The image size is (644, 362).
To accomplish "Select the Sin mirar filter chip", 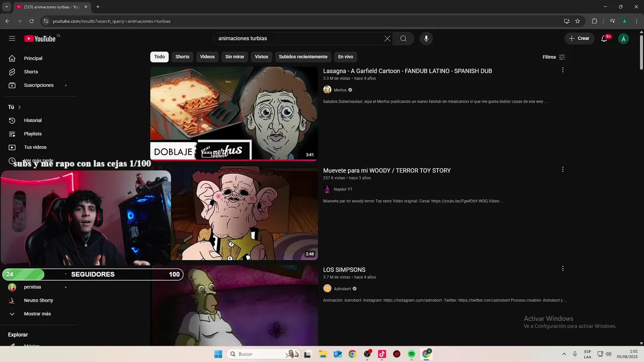I will (234, 57).
